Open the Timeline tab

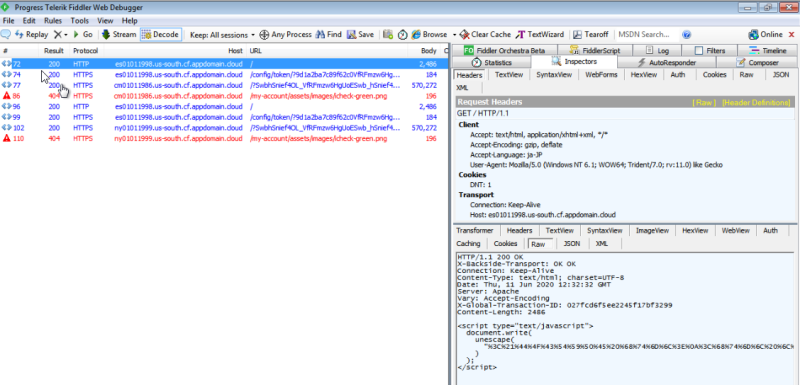click(x=768, y=50)
